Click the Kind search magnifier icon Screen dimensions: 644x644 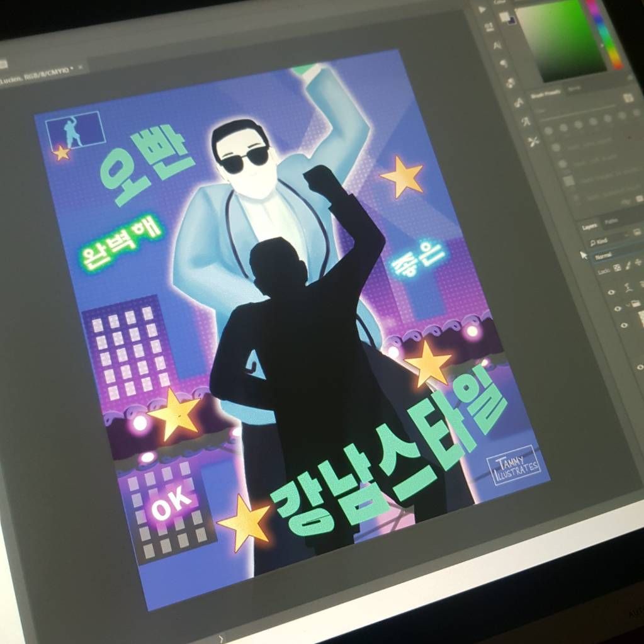point(593,243)
